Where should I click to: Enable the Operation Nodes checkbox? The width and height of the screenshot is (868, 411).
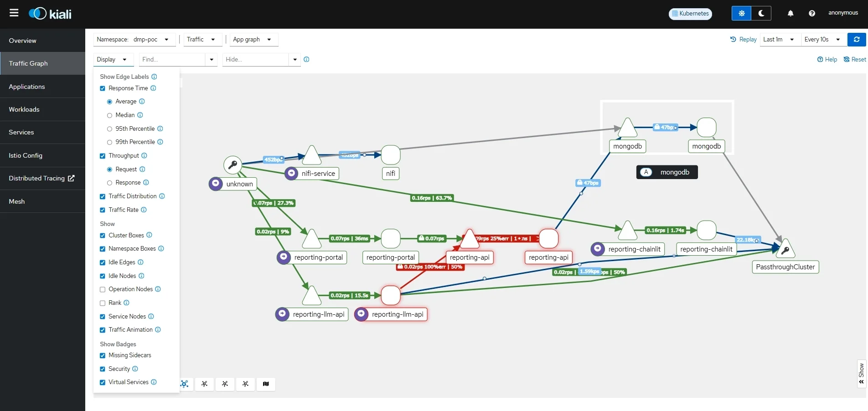(x=103, y=289)
